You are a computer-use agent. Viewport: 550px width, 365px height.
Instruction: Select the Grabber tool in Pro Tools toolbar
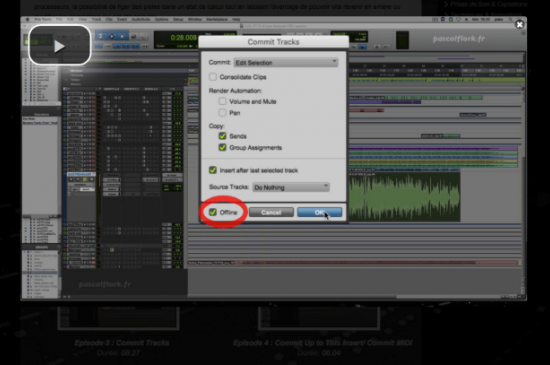pos(122,36)
